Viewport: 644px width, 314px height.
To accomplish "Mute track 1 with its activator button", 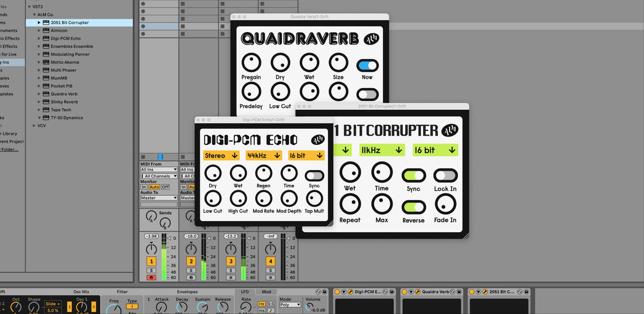I will point(151,261).
